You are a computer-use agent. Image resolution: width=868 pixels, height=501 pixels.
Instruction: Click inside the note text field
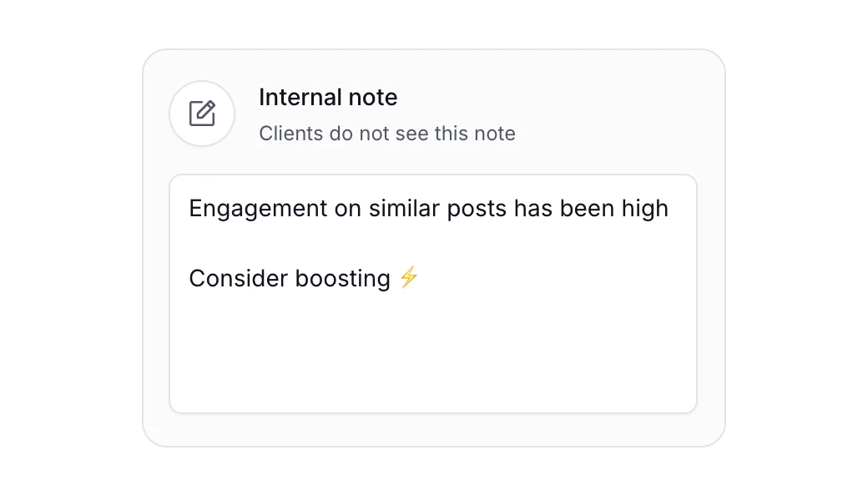432,334
